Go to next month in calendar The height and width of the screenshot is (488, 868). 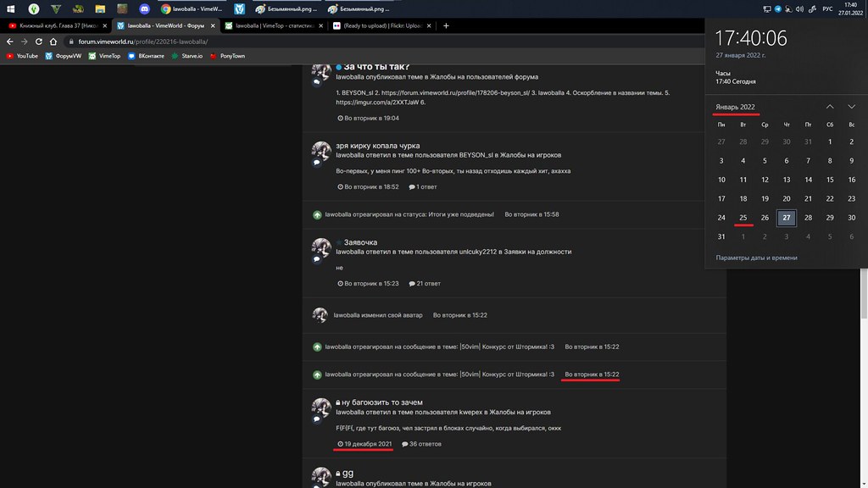pyautogui.click(x=851, y=107)
